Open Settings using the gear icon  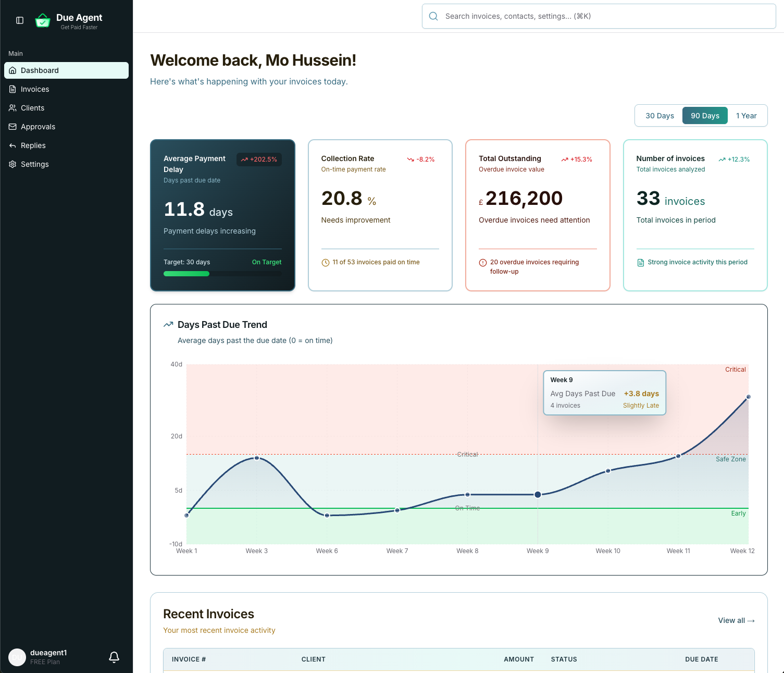(13, 164)
